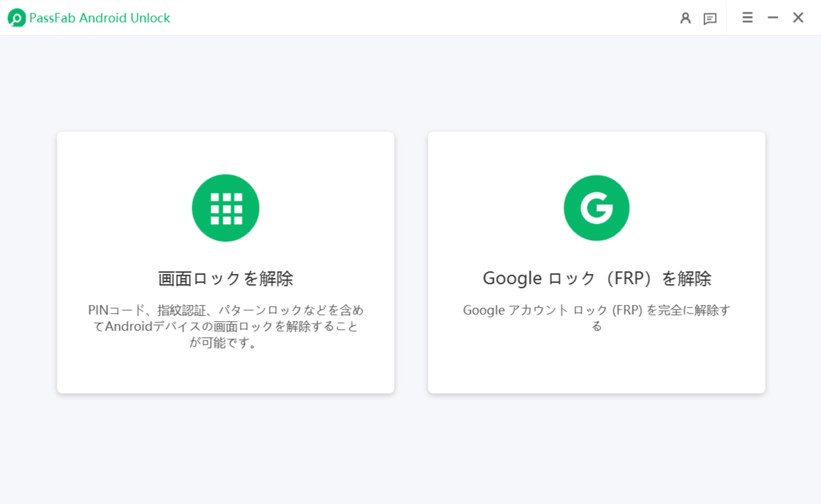Click the PINコード screen lock description text
This screenshot has height=504, width=821.
[x=225, y=310]
